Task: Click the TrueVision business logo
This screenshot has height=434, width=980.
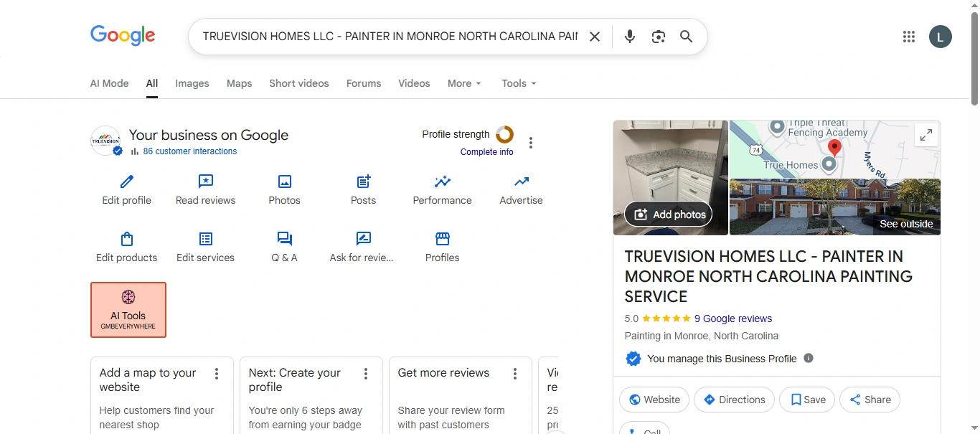Action: pyautogui.click(x=106, y=141)
